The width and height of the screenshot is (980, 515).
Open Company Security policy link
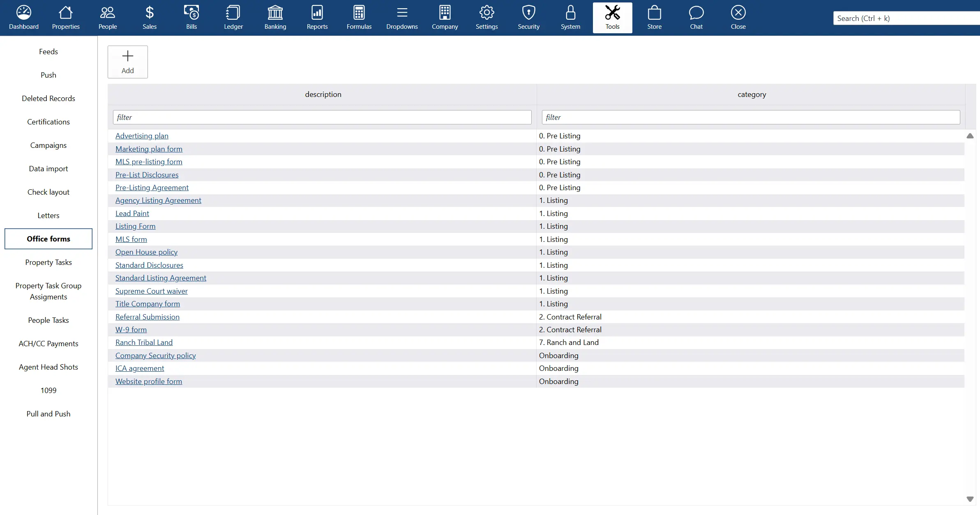[x=155, y=356]
